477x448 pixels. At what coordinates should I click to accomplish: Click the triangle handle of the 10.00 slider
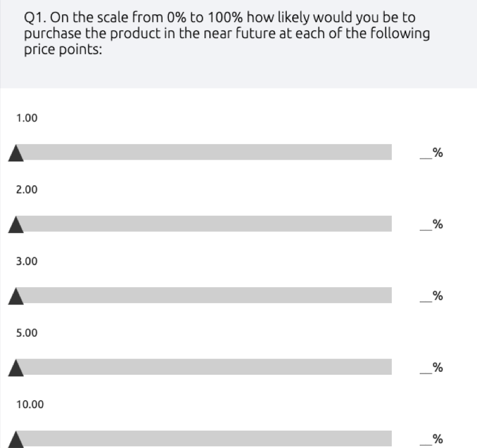click(16, 440)
